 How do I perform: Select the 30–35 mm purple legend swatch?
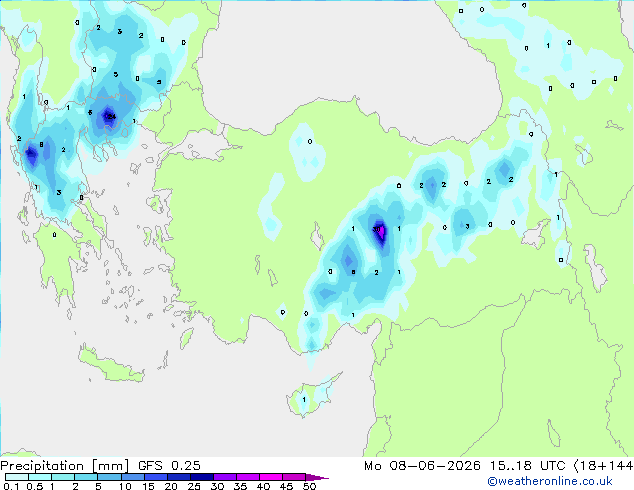coord(224,477)
